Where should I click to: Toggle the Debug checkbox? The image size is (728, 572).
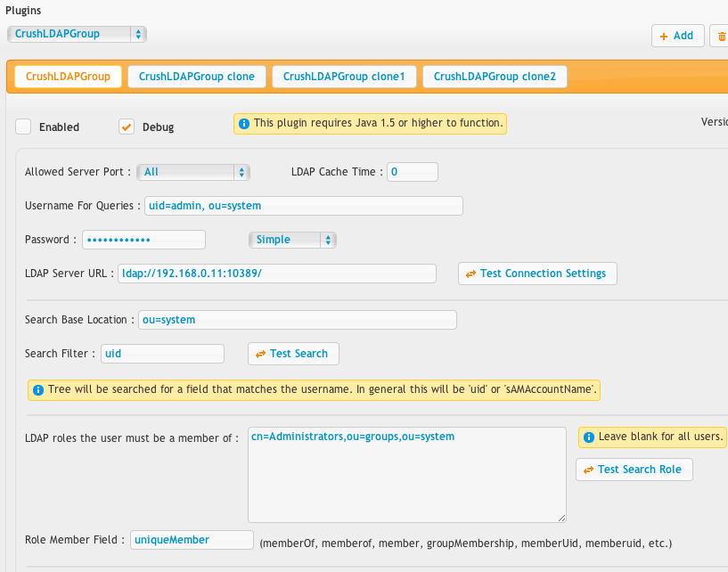[127, 127]
